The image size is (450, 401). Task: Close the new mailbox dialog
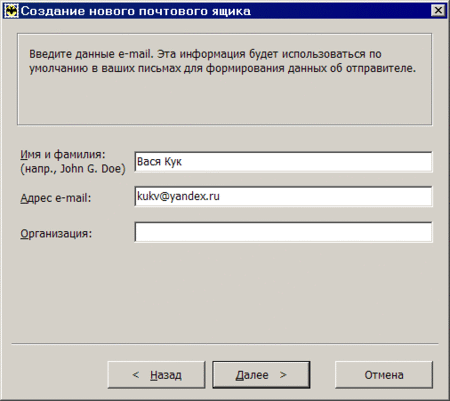click(x=438, y=11)
